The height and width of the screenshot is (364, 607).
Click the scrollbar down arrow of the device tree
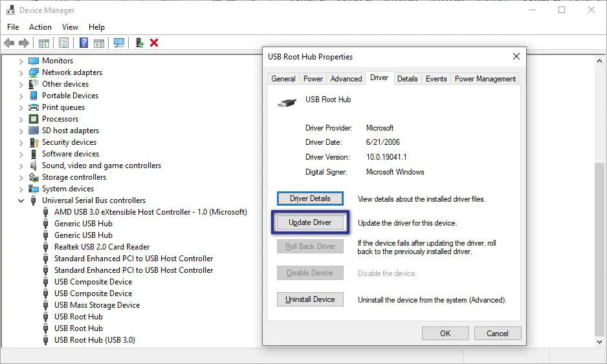(599, 341)
